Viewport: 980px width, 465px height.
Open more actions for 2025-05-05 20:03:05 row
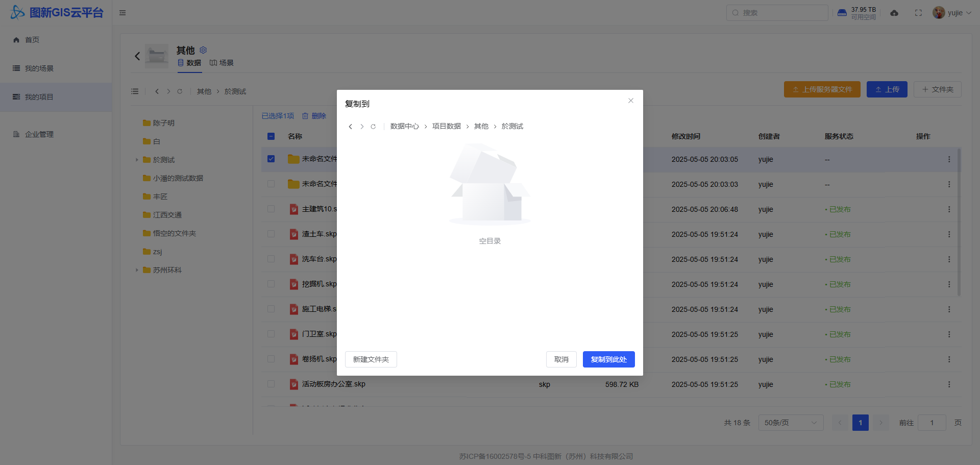949,159
